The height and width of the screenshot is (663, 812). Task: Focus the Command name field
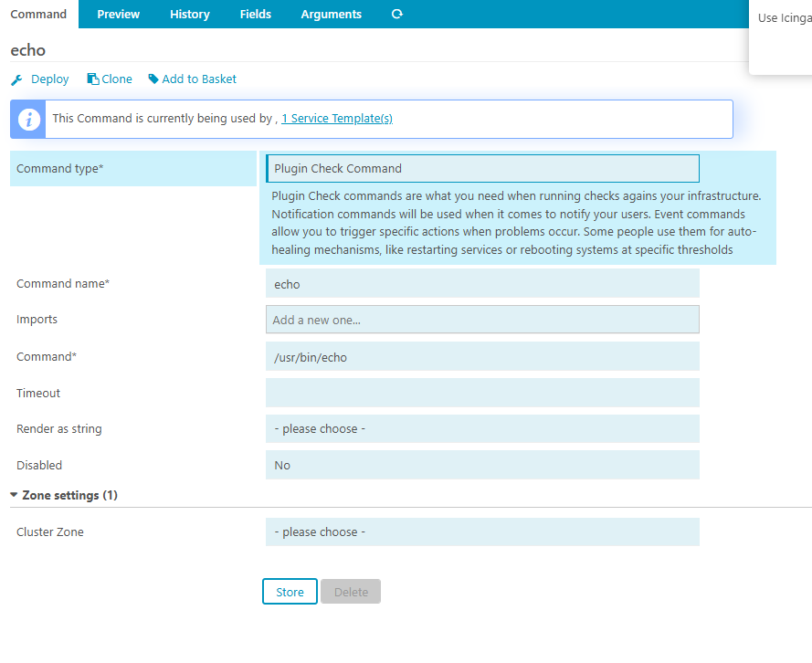coord(482,284)
